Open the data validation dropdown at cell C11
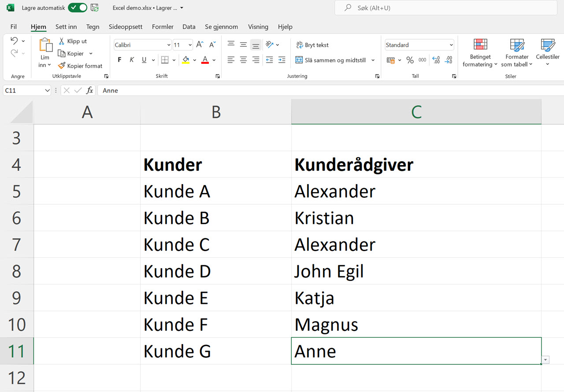Viewport: 564px width, 392px height. pyautogui.click(x=546, y=360)
